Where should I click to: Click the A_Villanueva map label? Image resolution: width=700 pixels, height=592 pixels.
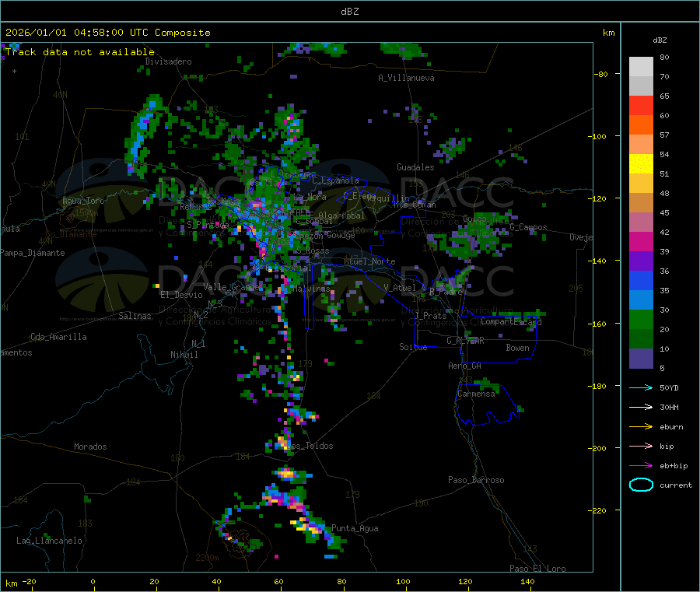click(406, 78)
